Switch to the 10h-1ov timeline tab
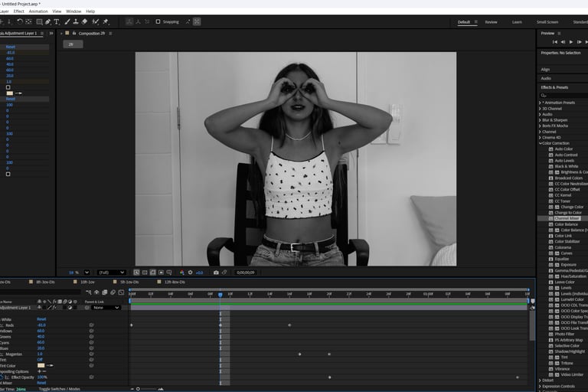Screen dimensions: 588x392 coord(87,282)
